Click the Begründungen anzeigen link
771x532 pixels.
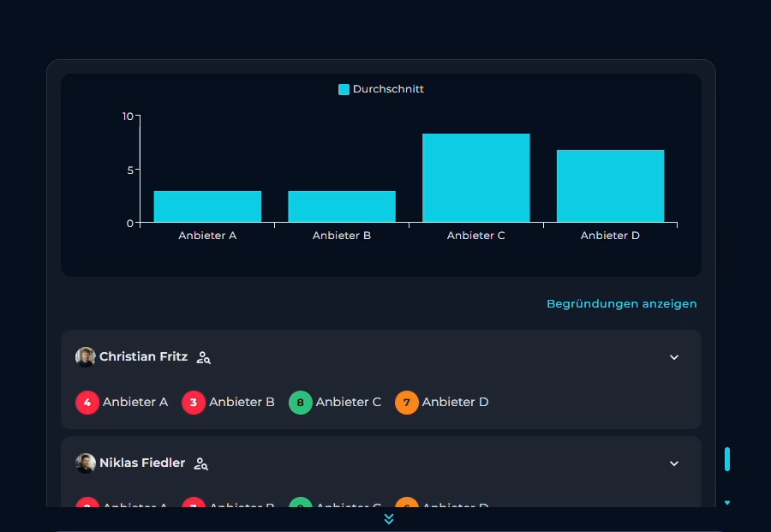pyautogui.click(x=622, y=304)
